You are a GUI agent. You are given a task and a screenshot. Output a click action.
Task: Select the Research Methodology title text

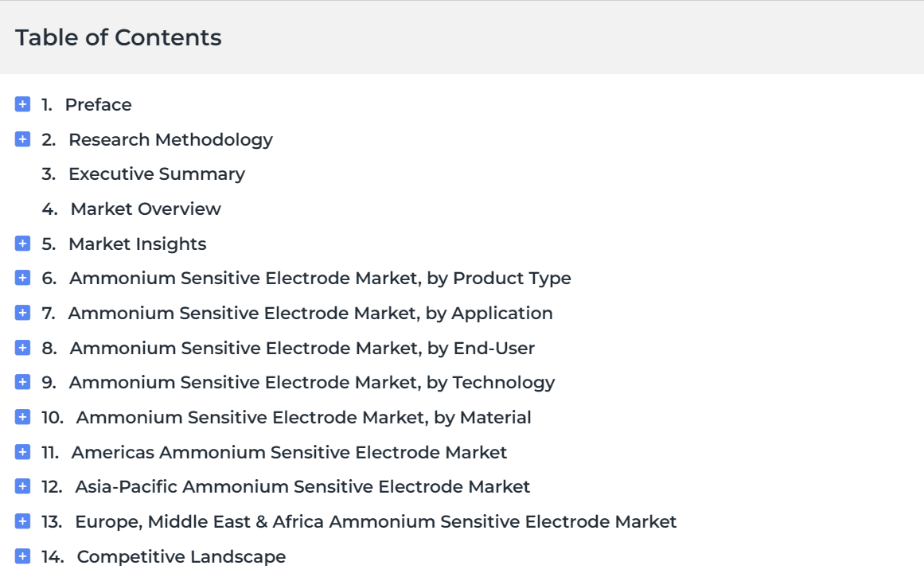(x=171, y=140)
